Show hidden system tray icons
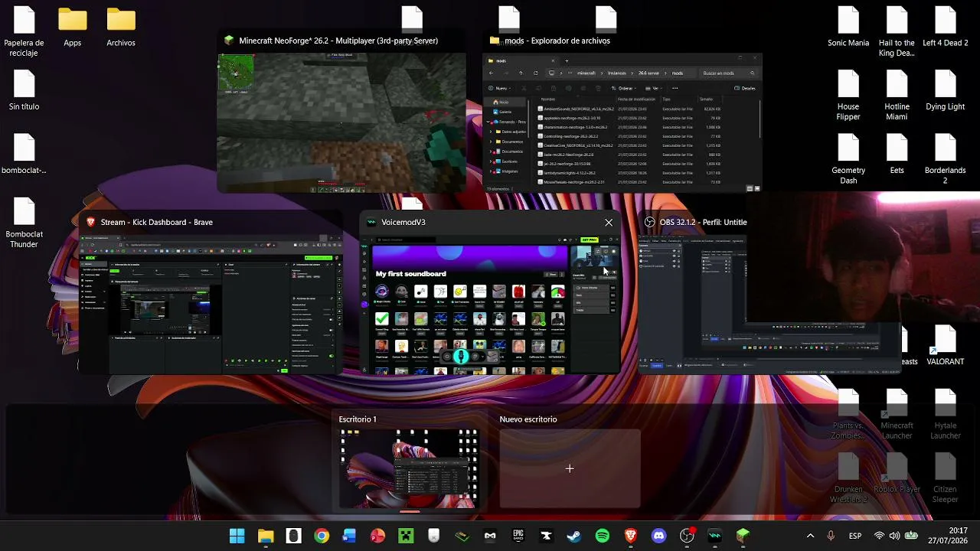 (810, 536)
